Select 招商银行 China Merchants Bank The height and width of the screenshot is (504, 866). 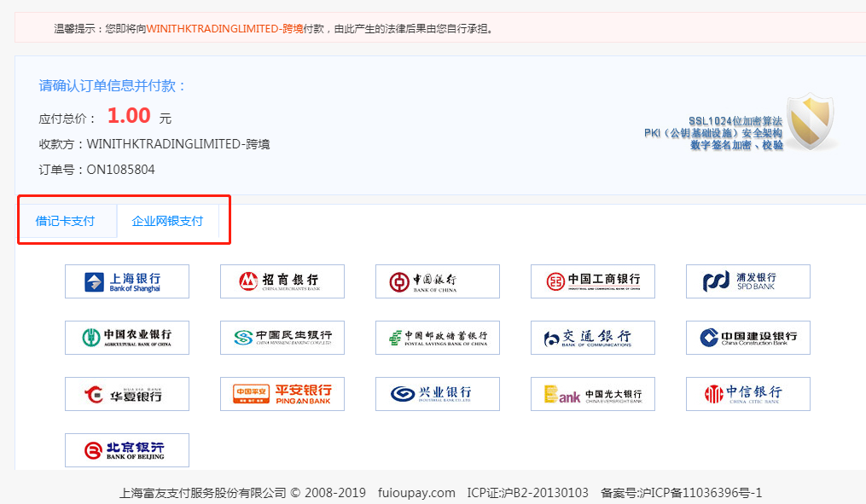[x=282, y=281]
